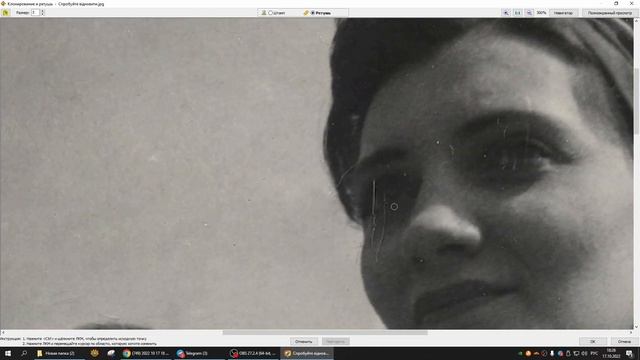This screenshot has height=360, width=640.
Task: Click the retouch brush icon
Action: tap(306, 13)
